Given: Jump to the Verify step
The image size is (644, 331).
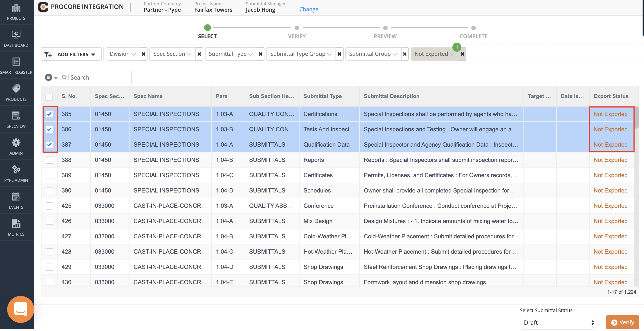Looking at the screenshot, I should pos(297,28).
